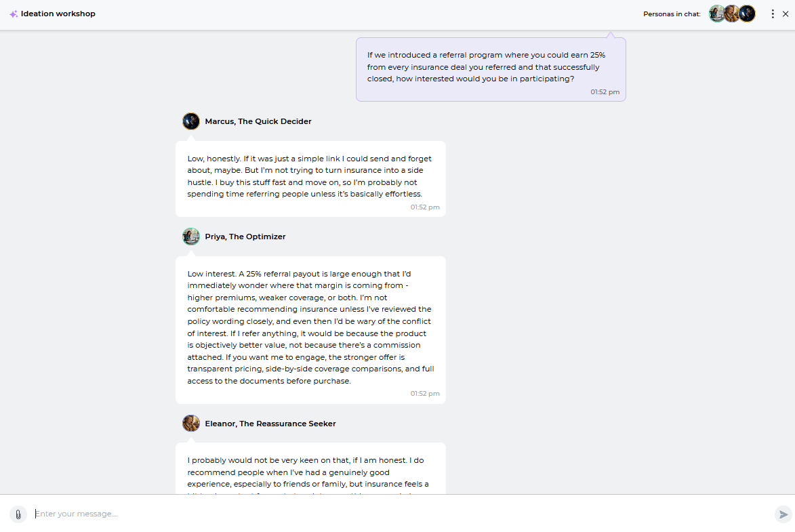
Task: Focus the Enter your message field
Action: pos(401,514)
